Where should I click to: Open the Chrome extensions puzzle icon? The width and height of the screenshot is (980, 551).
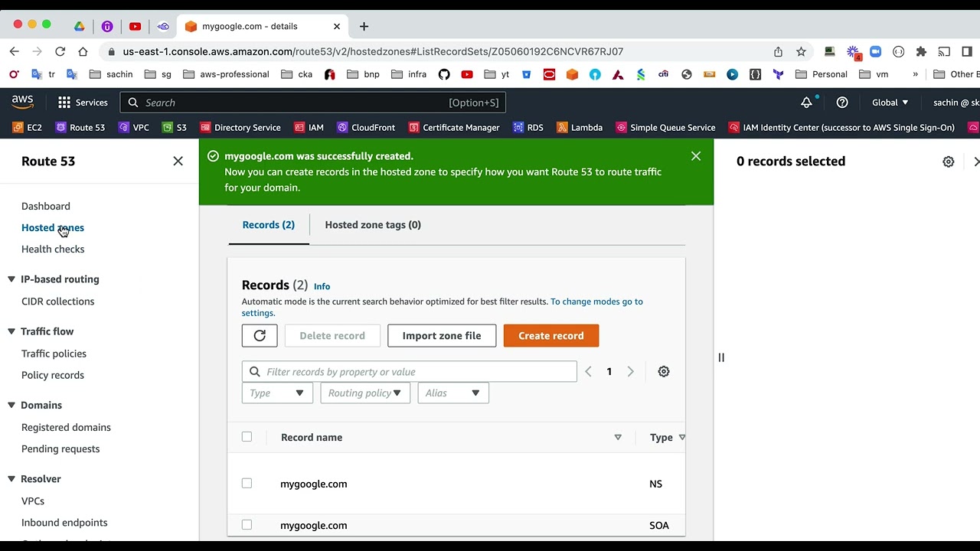click(x=921, y=51)
